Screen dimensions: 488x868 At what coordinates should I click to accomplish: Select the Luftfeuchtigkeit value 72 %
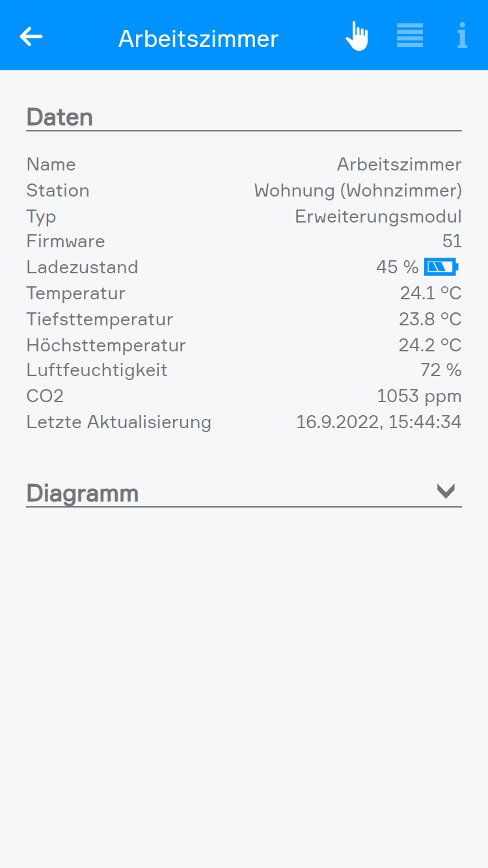point(441,370)
